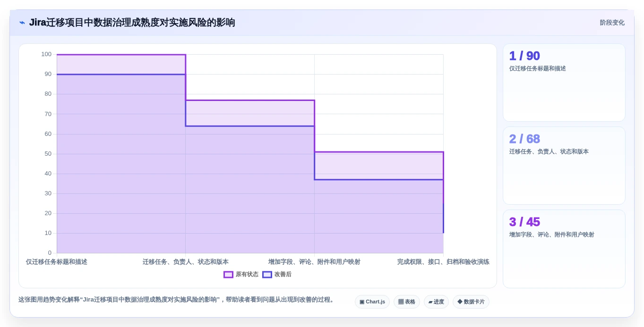Open the 2 / 68 data card
Image resolution: width=644 pixels, height=327 pixels.
point(564,166)
